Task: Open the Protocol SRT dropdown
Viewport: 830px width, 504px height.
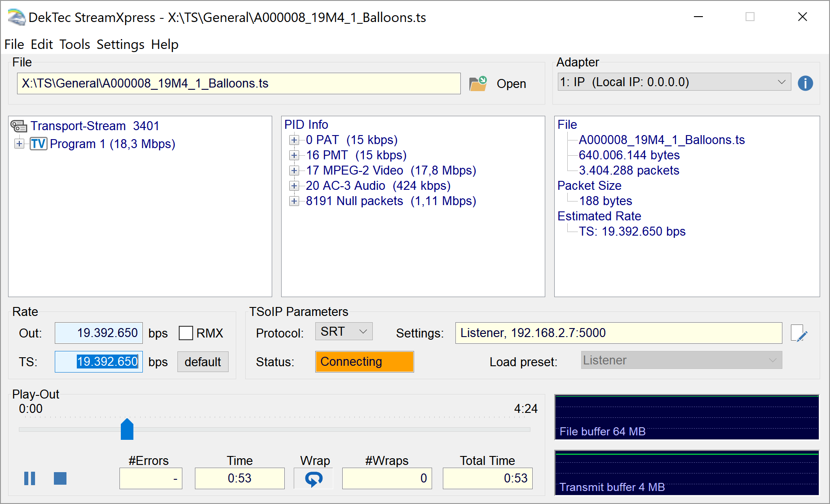Action: (x=344, y=332)
